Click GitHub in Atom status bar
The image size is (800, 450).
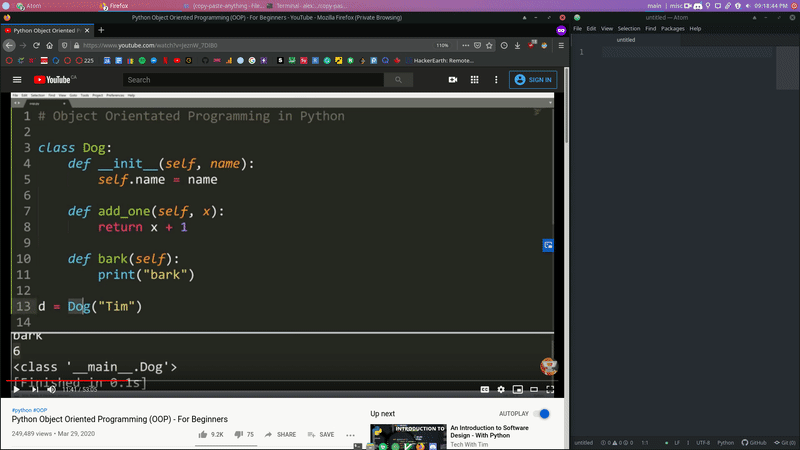[754, 443]
